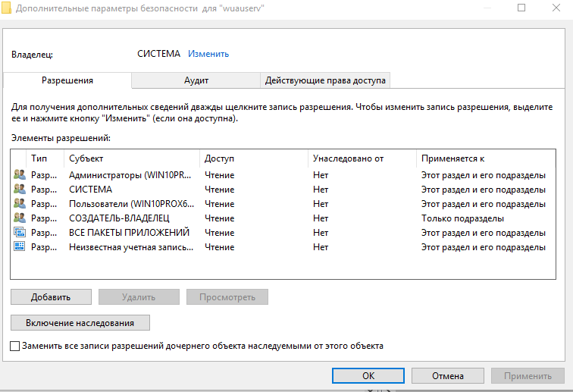Confirm with the ОК button

coord(368,376)
